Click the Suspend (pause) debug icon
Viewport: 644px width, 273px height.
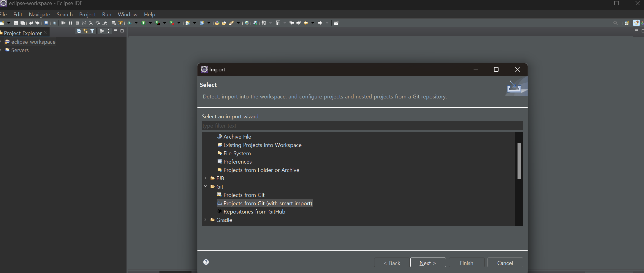(x=70, y=23)
